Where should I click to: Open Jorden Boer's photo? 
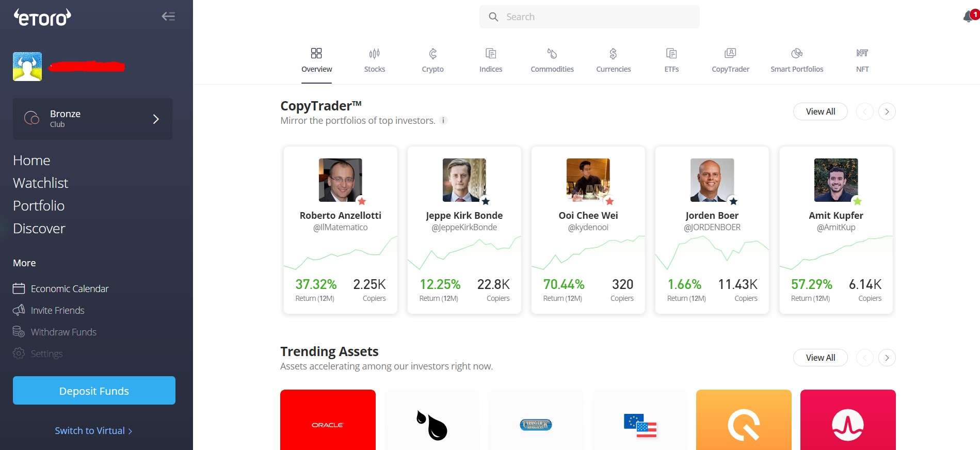point(712,180)
